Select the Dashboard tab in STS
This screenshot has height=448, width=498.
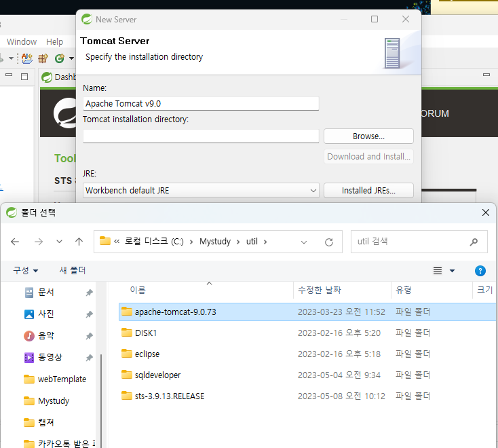pos(59,77)
